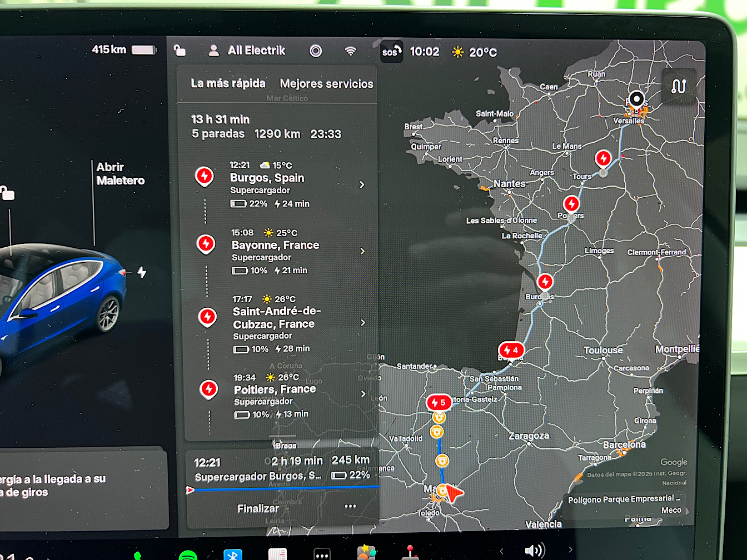
Task: Tap the Barcelona label on map
Action: pos(624,444)
